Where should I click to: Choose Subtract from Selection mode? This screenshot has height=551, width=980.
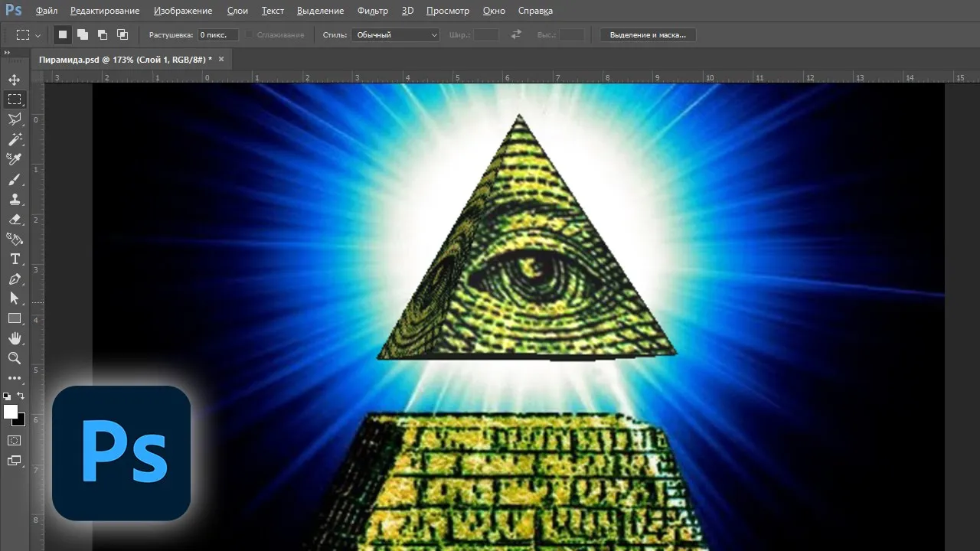click(102, 35)
